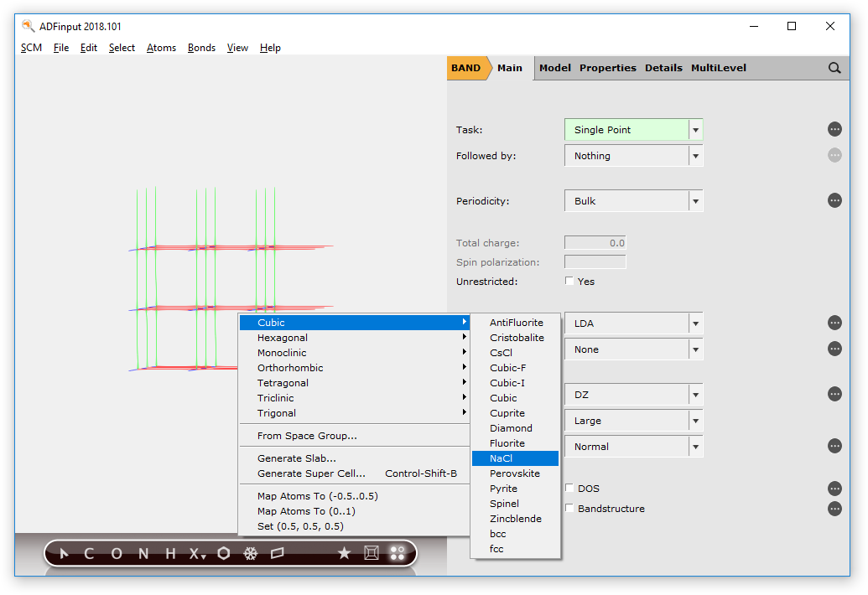The width and height of the screenshot is (868, 595).
Task: Open Task details ellipsis button
Action: coord(834,129)
